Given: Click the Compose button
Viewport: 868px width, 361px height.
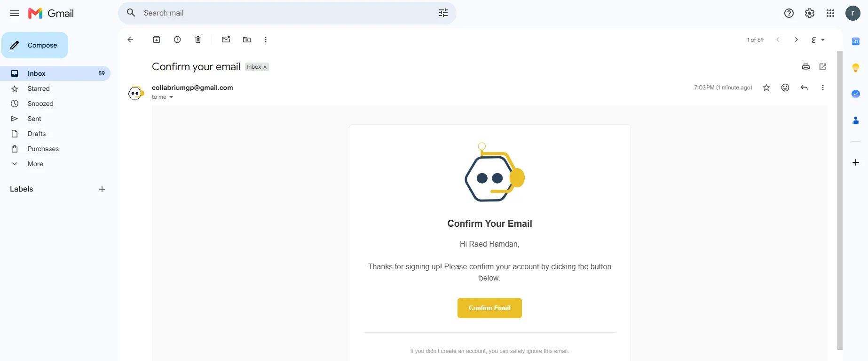Looking at the screenshot, I should coord(35,45).
